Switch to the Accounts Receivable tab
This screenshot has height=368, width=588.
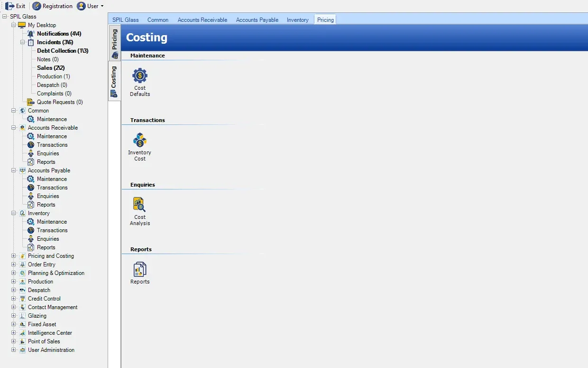[202, 20]
